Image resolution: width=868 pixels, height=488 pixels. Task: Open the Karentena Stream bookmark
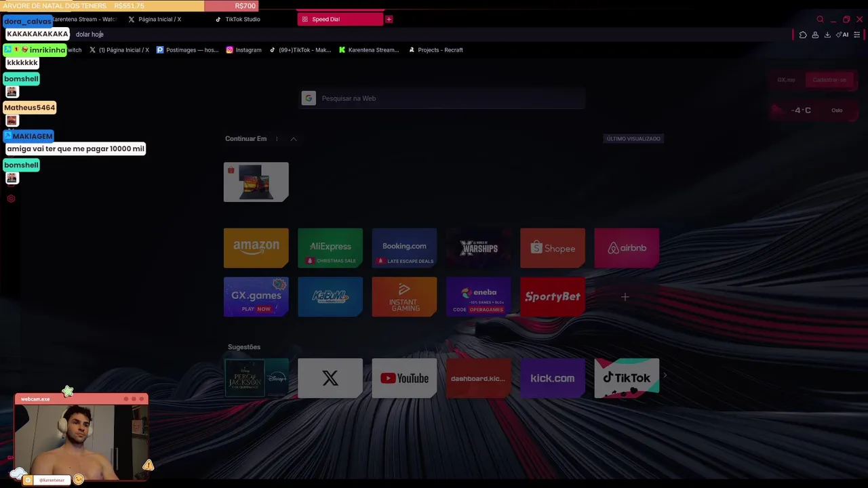[x=369, y=49]
